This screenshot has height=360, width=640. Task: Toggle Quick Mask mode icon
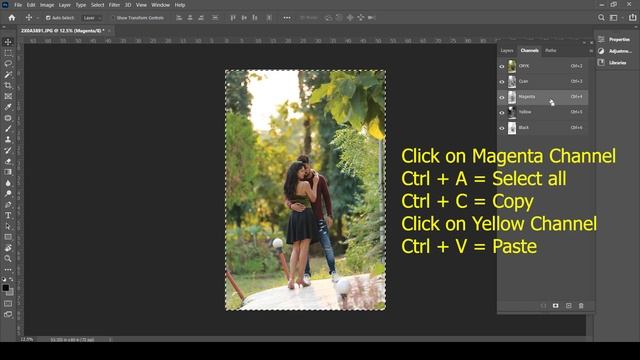pyautogui.click(x=8, y=303)
